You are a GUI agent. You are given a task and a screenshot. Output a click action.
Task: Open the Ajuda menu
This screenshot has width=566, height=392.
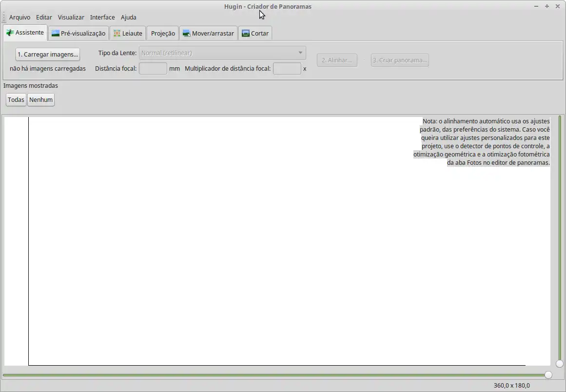(x=128, y=17)
